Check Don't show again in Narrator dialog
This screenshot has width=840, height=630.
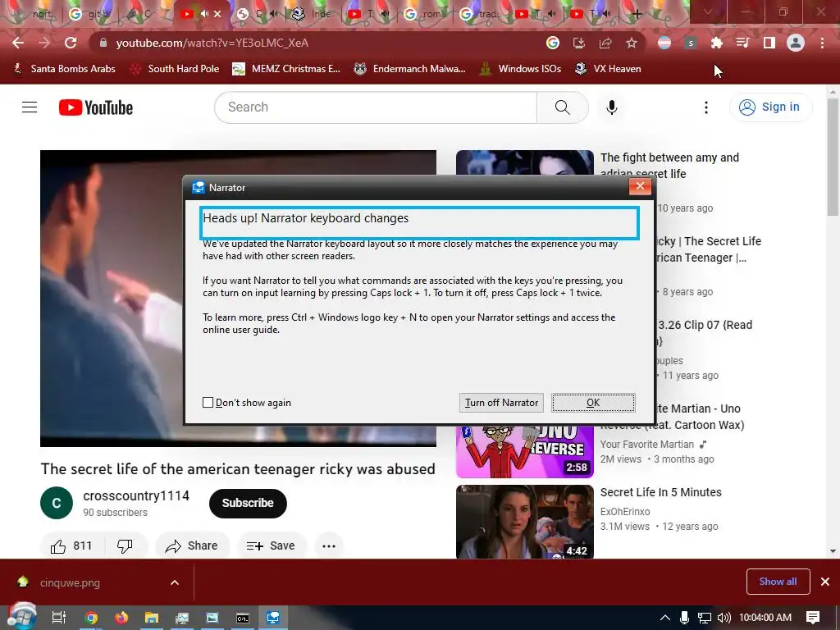coord(208,402)
